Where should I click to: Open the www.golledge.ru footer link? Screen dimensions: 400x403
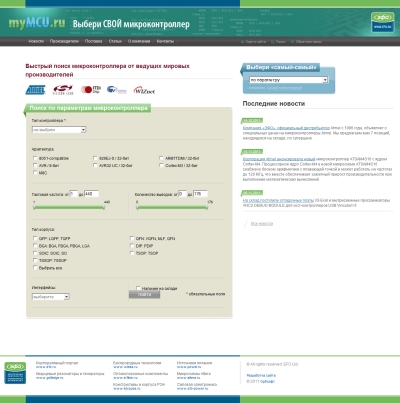click(50, 378)
